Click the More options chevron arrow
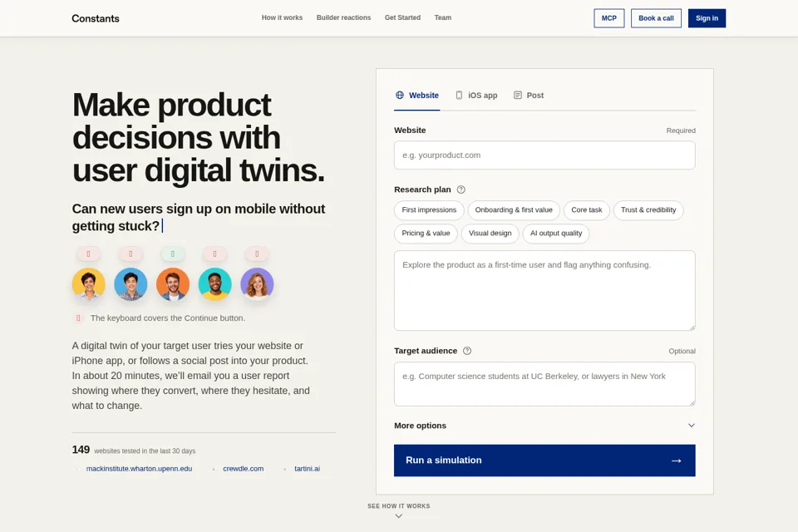The width and height of the screenshot is (798, 532). (691, 426)
